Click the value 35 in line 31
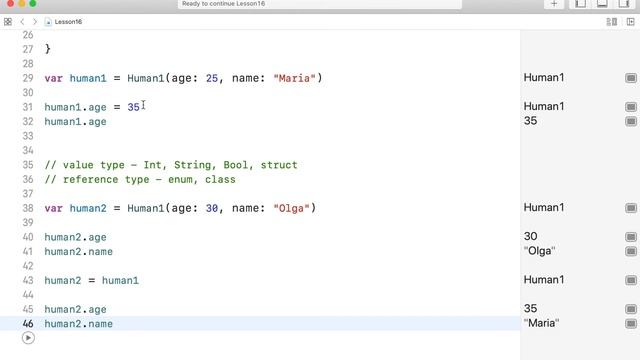Screen dimensions: 640x360 coord(133,107)
